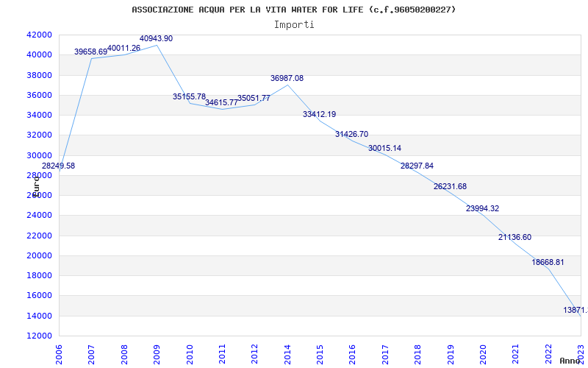Click the Anno axis label
Image resolution: width=588 pixels, height=368 pixels.
coord(570,361)
